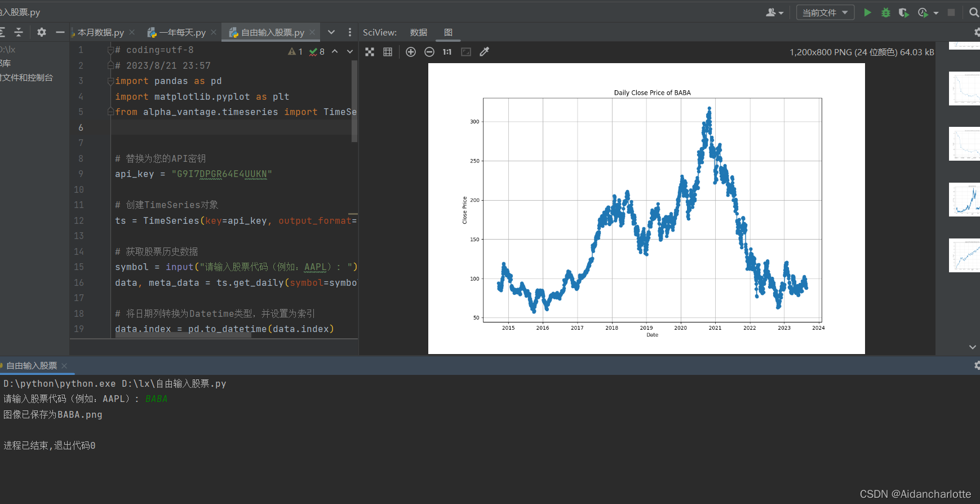Zoom in on the plot image
The height and width of the screenshot is (504, 980).
click(411, 52)
